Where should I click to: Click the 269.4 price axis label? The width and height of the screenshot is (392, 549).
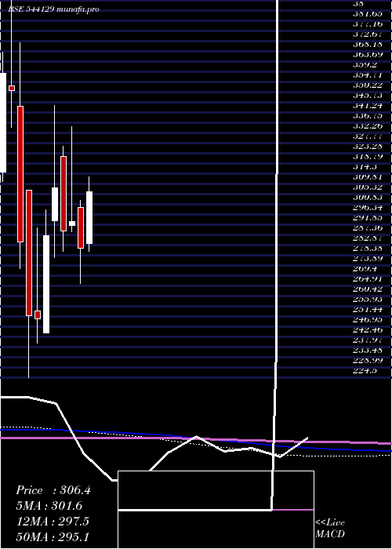click(365, 269)
